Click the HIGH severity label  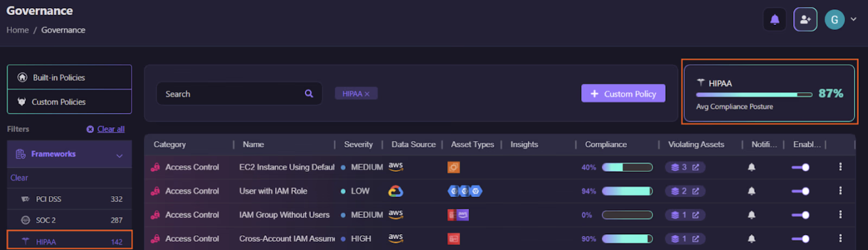click(361, 239)
